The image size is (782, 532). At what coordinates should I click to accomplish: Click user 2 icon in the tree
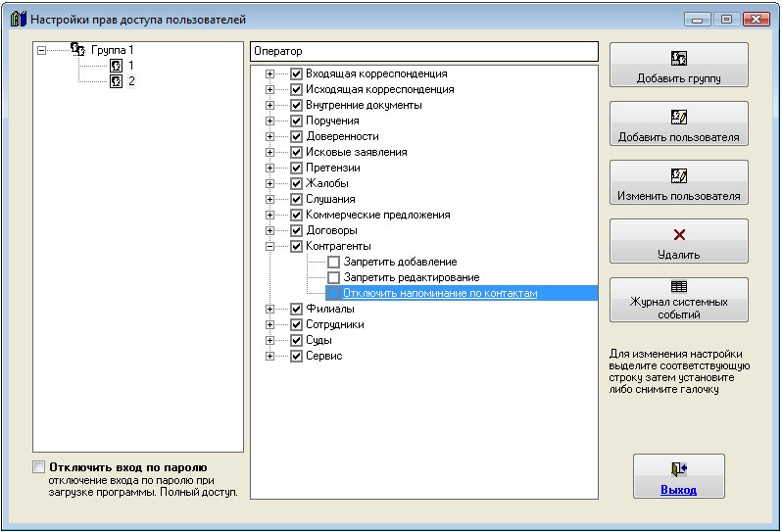117,80
